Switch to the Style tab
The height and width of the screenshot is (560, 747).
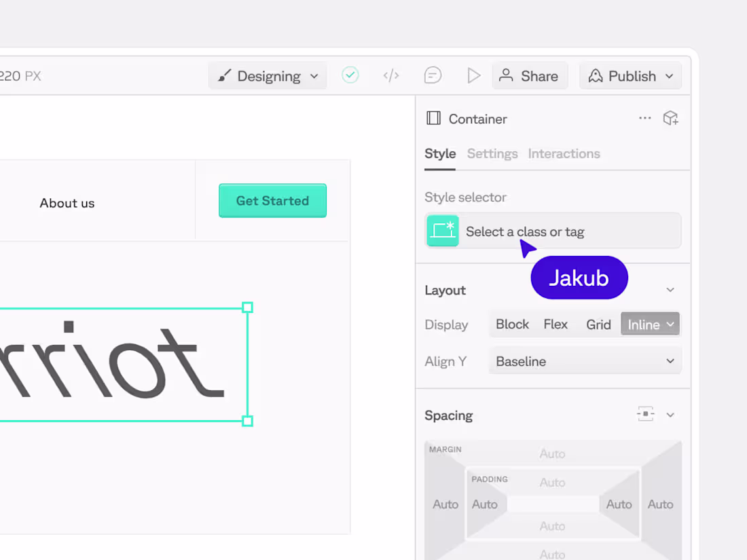point(440,154)
